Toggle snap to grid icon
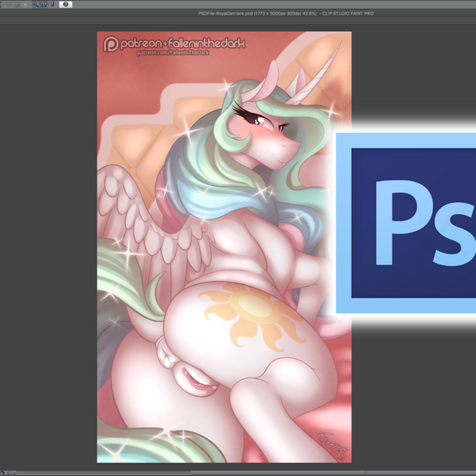The image size is (476, 476). 52,5
